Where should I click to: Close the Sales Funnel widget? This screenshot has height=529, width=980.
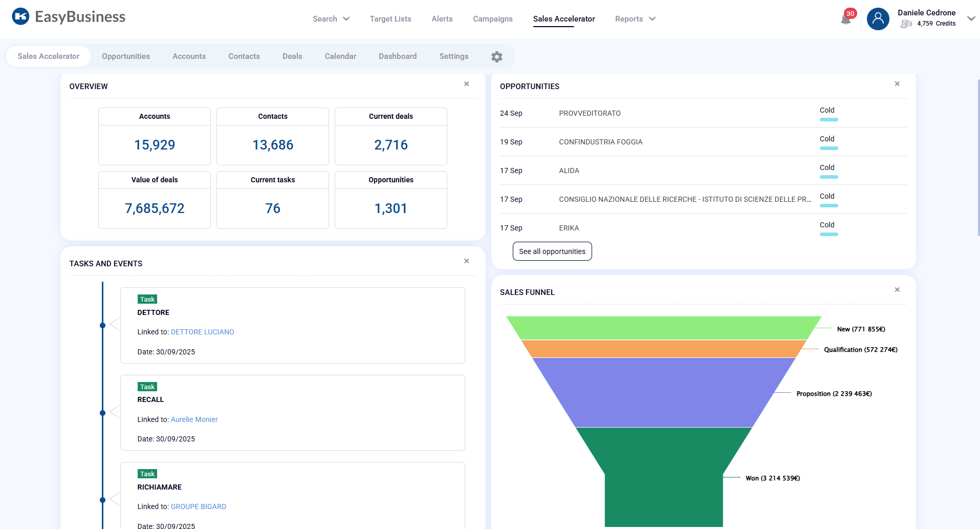(897, 289)
